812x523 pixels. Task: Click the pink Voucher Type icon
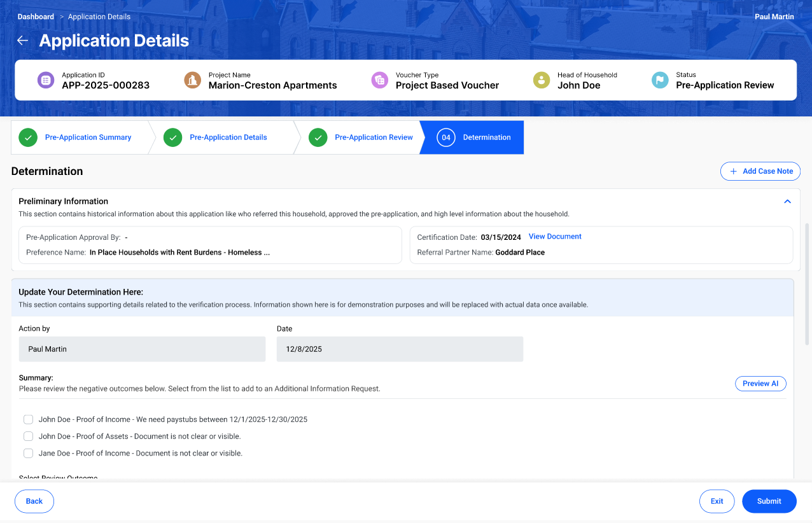[x=380, y=80]
